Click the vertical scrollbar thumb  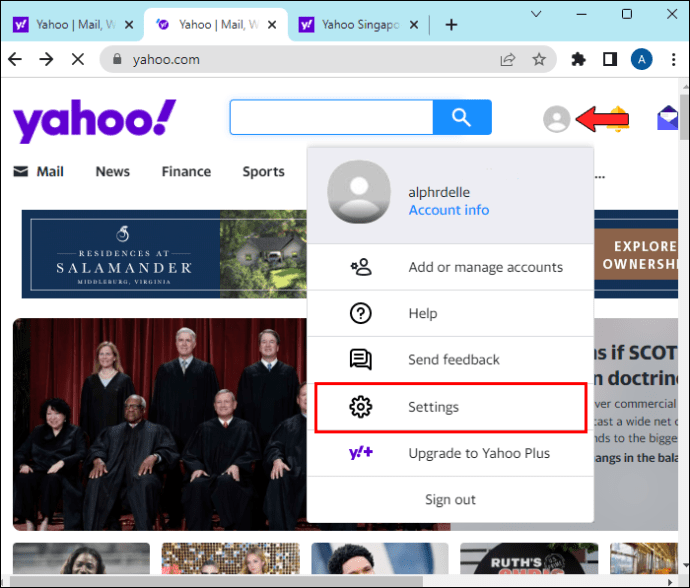(684, 117)
